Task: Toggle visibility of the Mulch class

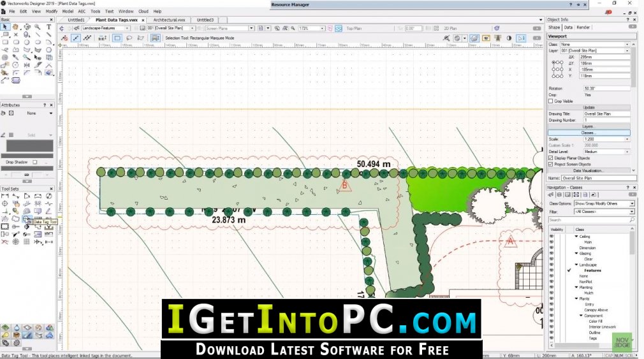Action: coord(551,293)
